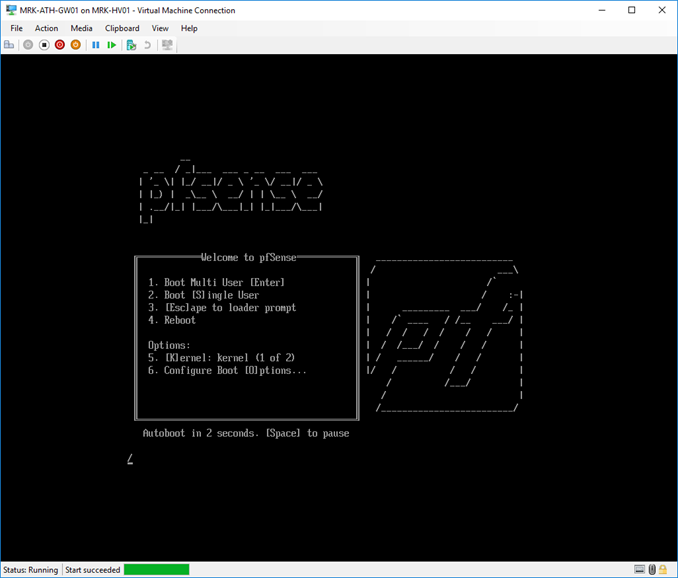
Task: Click the Virtual Machine Connection title bar icon
Action: [x=11, y=10]
